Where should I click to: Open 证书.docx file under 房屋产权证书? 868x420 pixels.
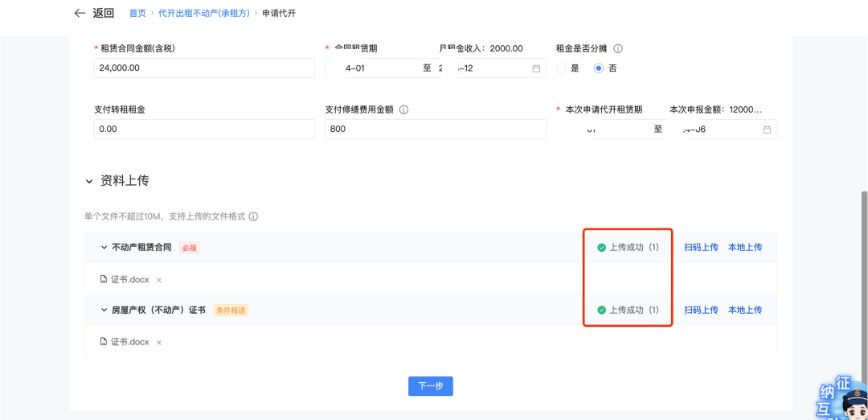coord(130,342)
